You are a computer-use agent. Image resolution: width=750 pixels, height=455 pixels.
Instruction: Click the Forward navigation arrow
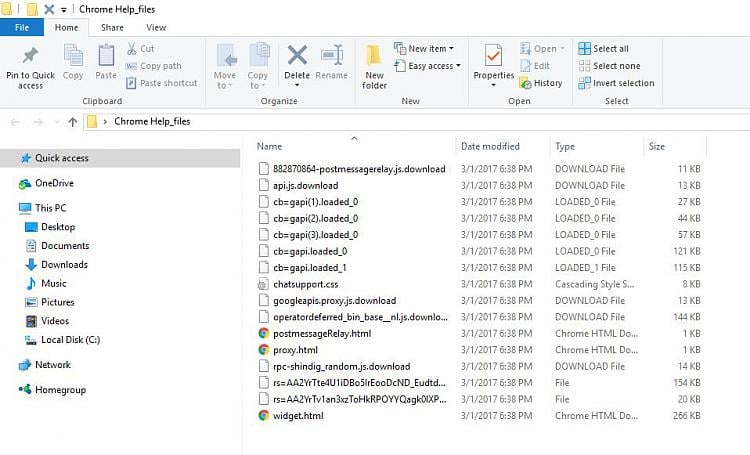click(x=38, y=122)
